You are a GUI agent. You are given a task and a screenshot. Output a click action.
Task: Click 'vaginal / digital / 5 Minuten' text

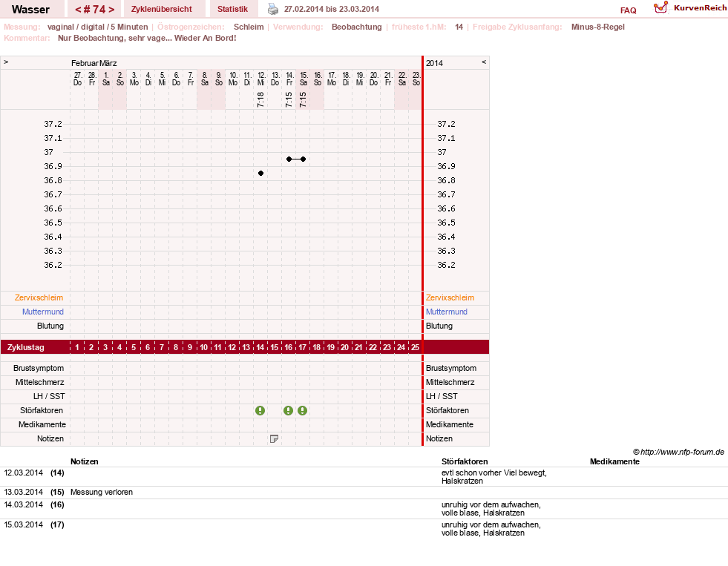[97, 27]
